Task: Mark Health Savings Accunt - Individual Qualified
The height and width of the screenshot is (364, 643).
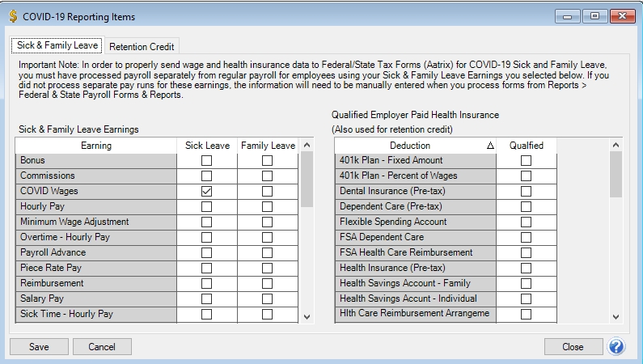Action: coord(527,298)
